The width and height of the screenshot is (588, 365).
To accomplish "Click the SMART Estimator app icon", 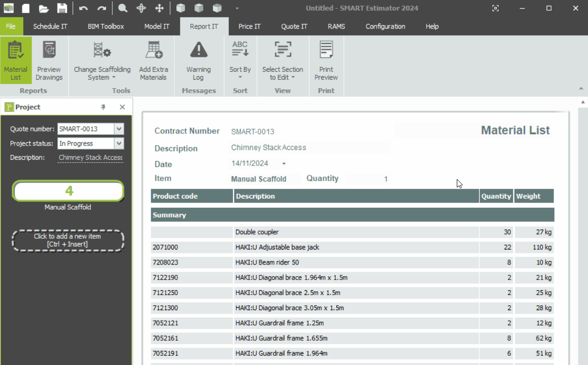I will (x=9, y=8).
